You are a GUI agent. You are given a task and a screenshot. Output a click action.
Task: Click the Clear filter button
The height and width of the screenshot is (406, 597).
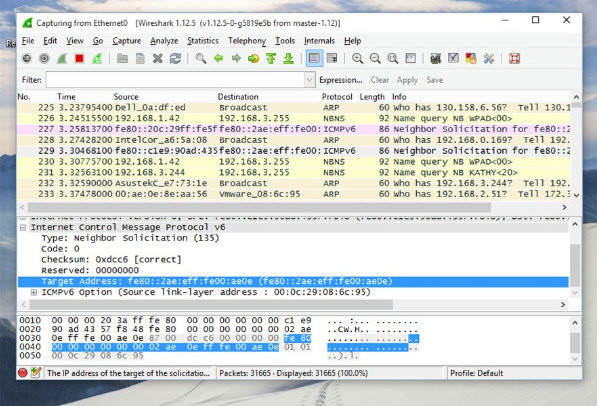[380, 80]
